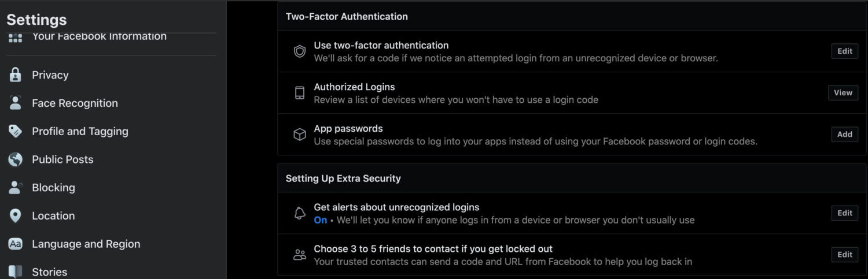Edit the two-factor authentication setting

[x=845, y=51]
